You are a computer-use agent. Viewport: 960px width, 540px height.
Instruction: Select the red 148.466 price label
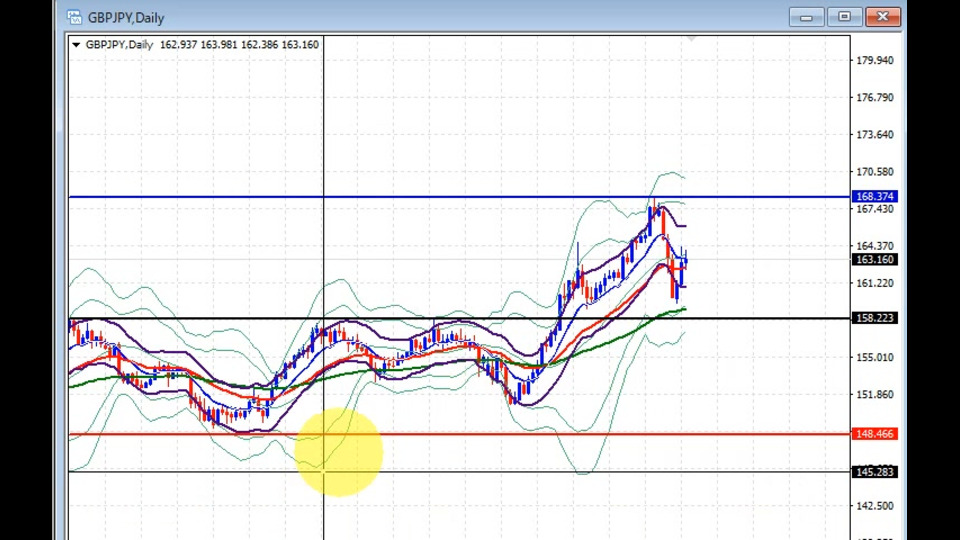coord(875,434)
